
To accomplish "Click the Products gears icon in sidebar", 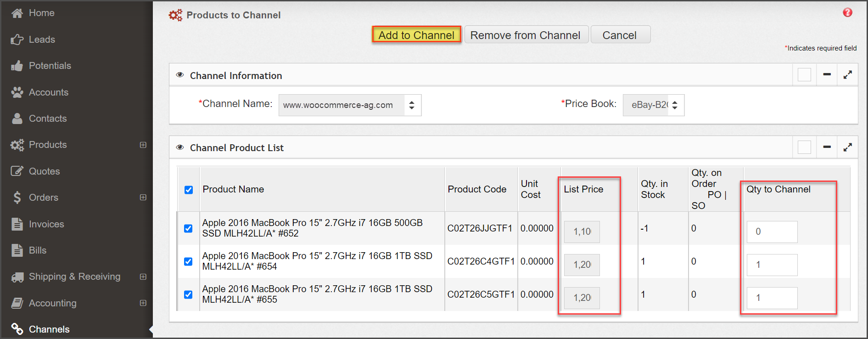I will point(17,145).
